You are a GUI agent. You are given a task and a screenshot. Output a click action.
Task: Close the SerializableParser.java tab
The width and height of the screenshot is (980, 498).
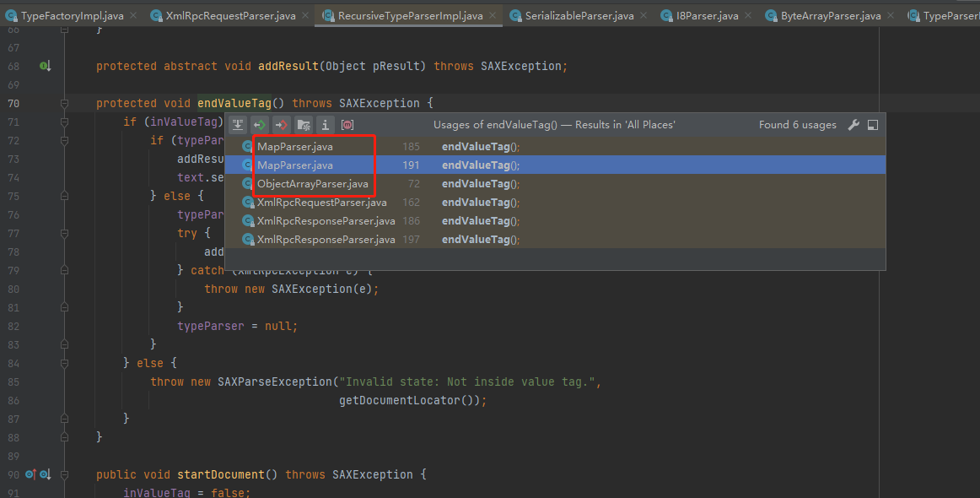[643, 16]
